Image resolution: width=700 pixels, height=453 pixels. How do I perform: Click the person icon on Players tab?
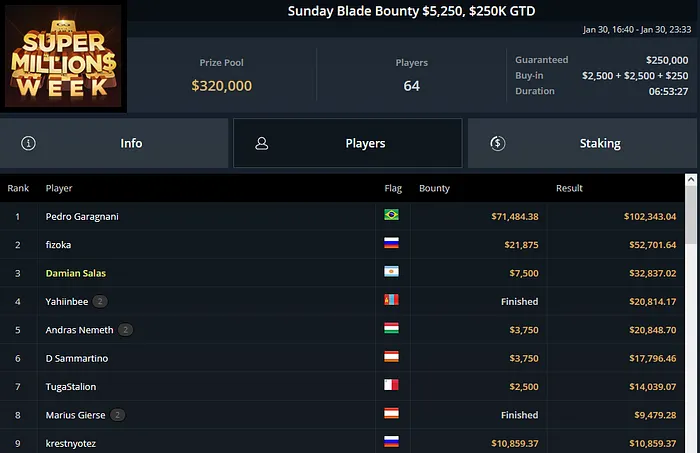pos(261,143)
